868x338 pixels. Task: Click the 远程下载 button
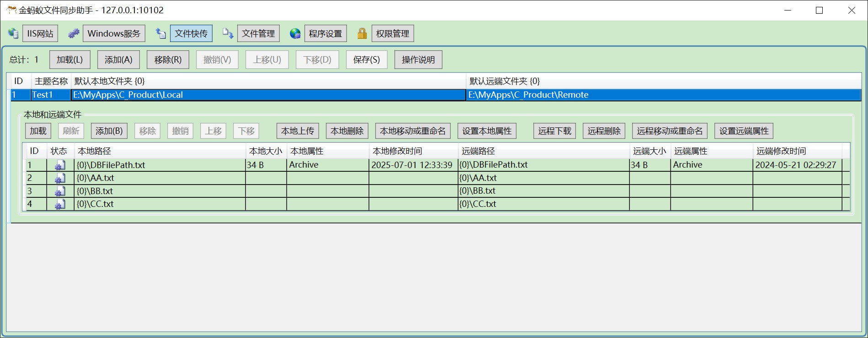(554, 131)
